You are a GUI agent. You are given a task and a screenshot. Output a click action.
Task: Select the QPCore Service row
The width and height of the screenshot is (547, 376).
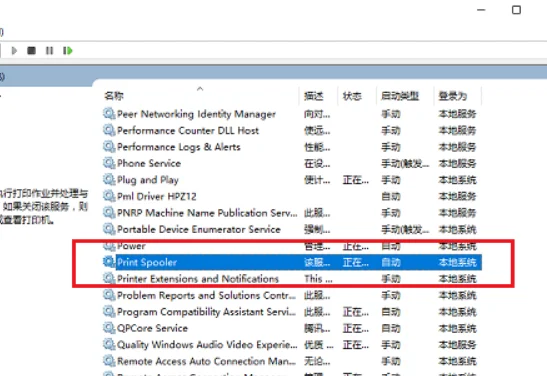292,328
